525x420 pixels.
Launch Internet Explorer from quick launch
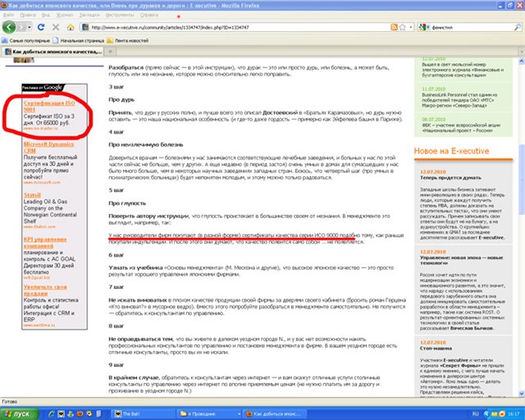tap(52, 414)
